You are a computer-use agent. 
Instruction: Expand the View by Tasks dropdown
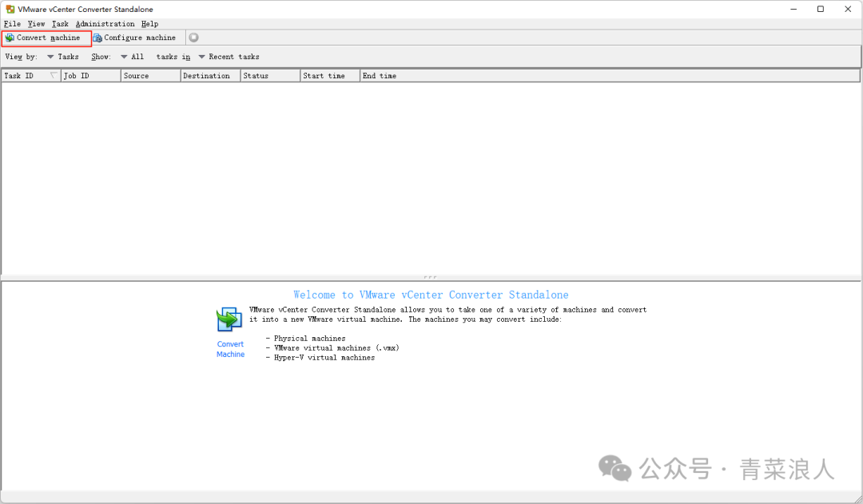63,57
